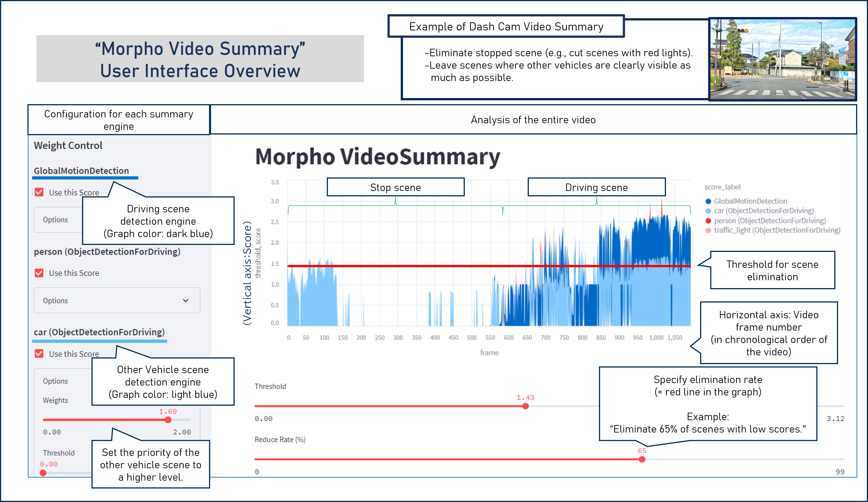Screen dimensions: 868x502
Task: Click the Morpho VideoSummary title
Action: point(378,157)
